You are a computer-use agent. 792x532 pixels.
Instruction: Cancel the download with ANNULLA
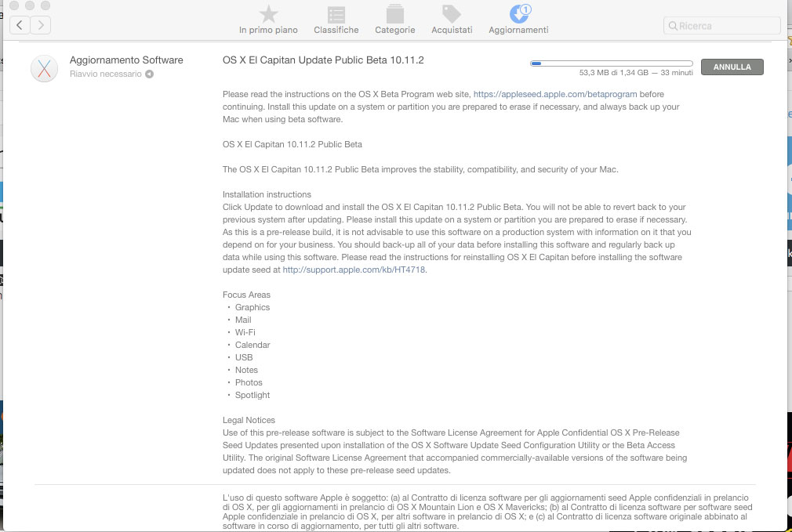pyautogui.click(x=732, y=67)
